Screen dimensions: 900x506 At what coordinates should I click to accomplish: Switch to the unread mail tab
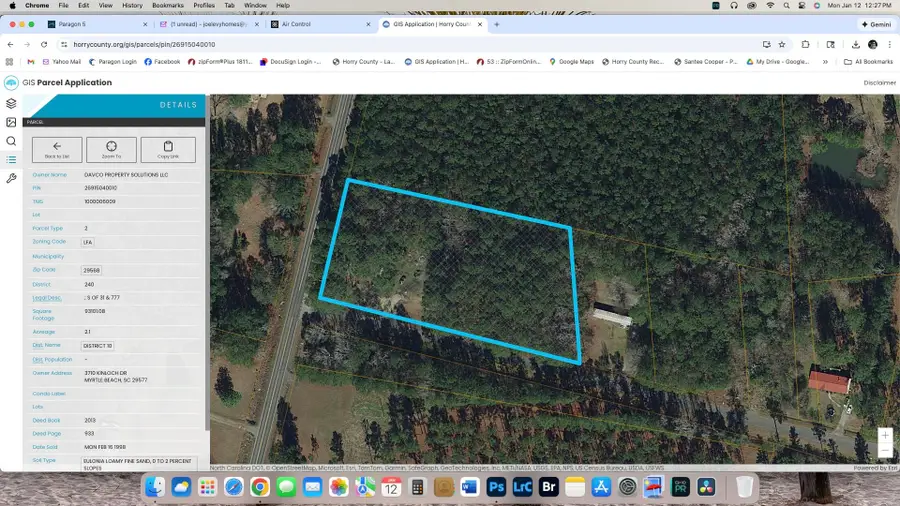click(208, 24)
